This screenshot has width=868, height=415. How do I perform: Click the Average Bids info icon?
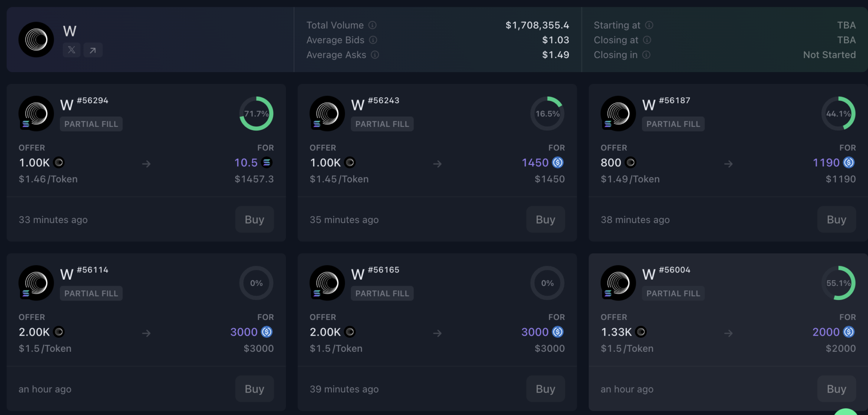[373, 40]
